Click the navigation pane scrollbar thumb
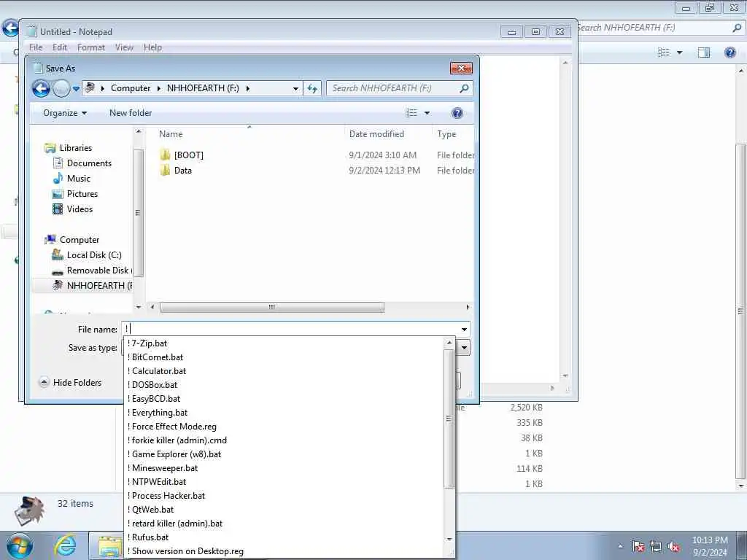The image size is (747, 560). (138, 213)
